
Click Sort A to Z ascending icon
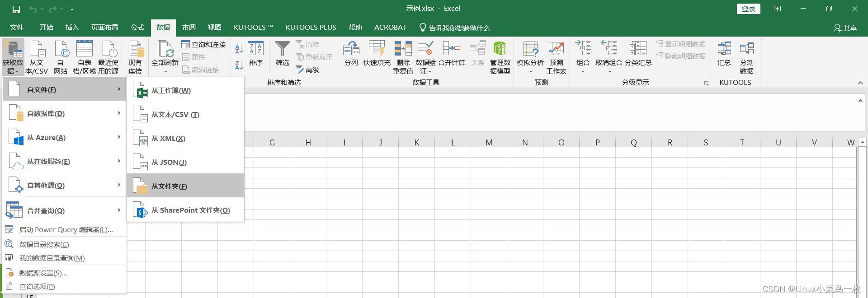click(239, 49)
